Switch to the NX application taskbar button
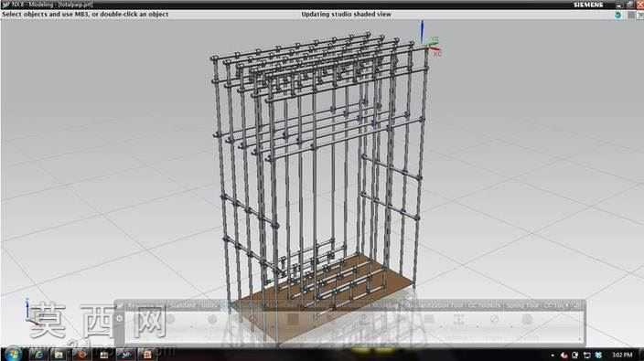The image size is (644, 361). pyautogui.click(x=125, y=355)
